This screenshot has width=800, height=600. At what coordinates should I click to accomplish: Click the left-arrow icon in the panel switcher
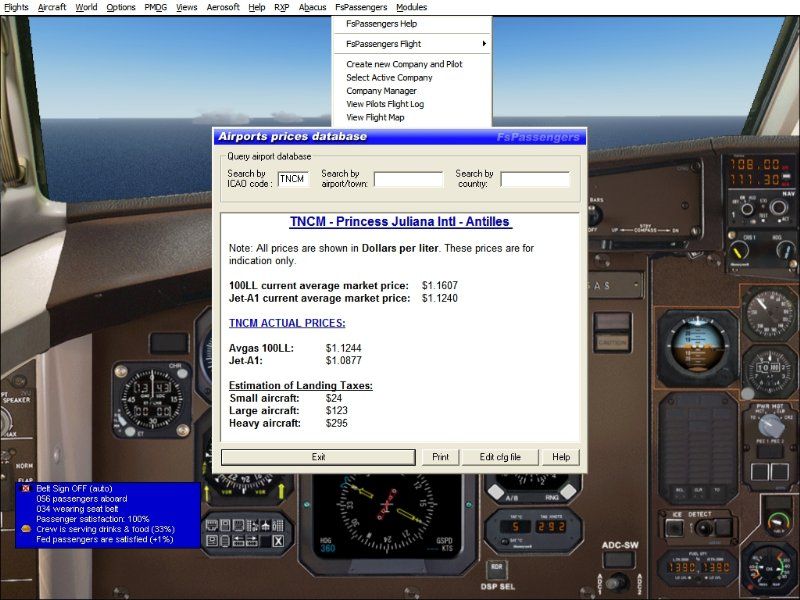[x=239, y=541]
